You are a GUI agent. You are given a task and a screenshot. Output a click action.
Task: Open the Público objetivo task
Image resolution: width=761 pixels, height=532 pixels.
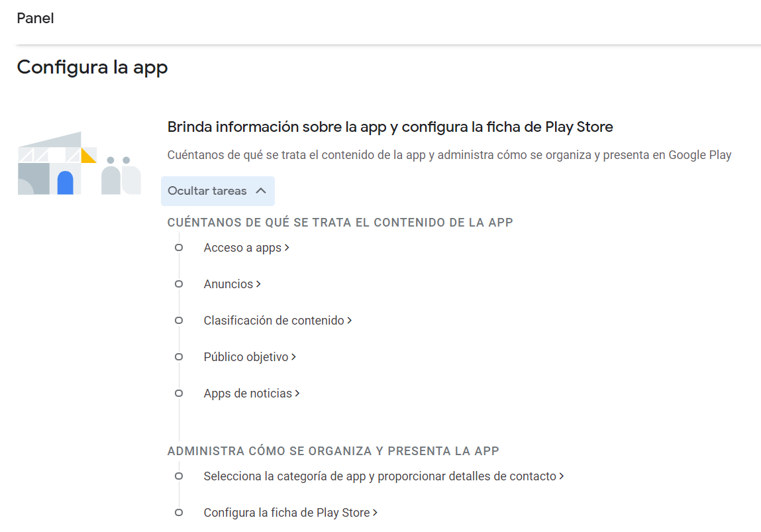point(250,357)
